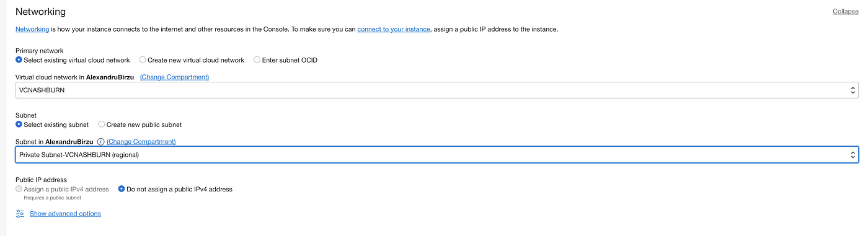Click the chevron arrows on the Private Subnet select
Screen dimensions: 868x236
tap(852, 155)
